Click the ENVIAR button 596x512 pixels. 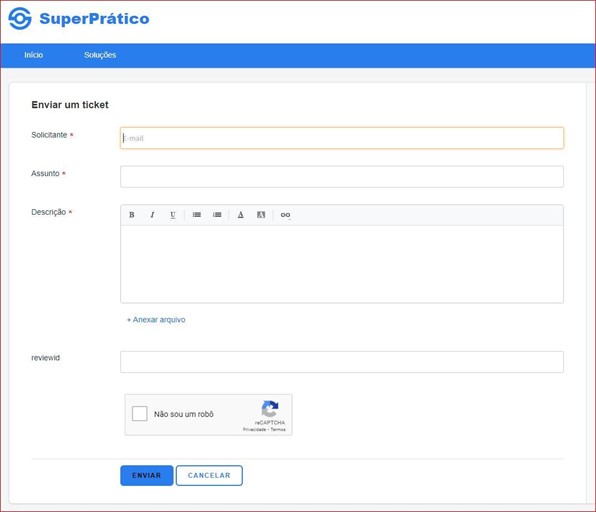[147, 476]
